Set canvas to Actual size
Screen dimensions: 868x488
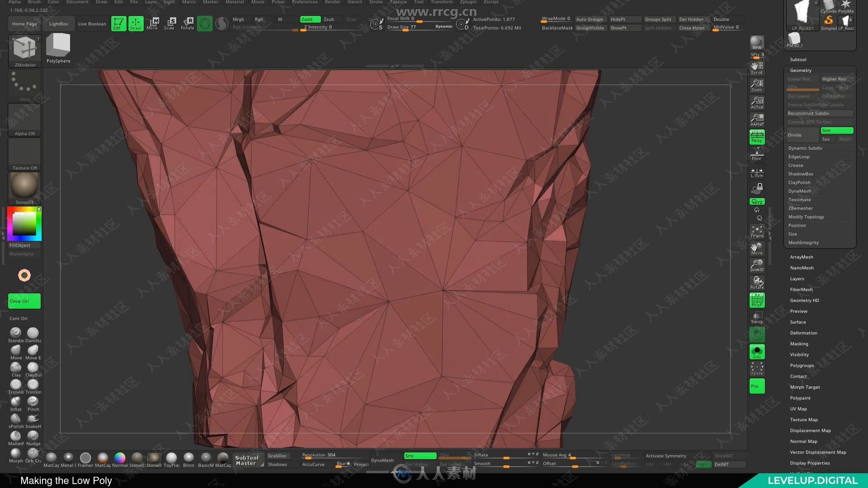(757, 103)
